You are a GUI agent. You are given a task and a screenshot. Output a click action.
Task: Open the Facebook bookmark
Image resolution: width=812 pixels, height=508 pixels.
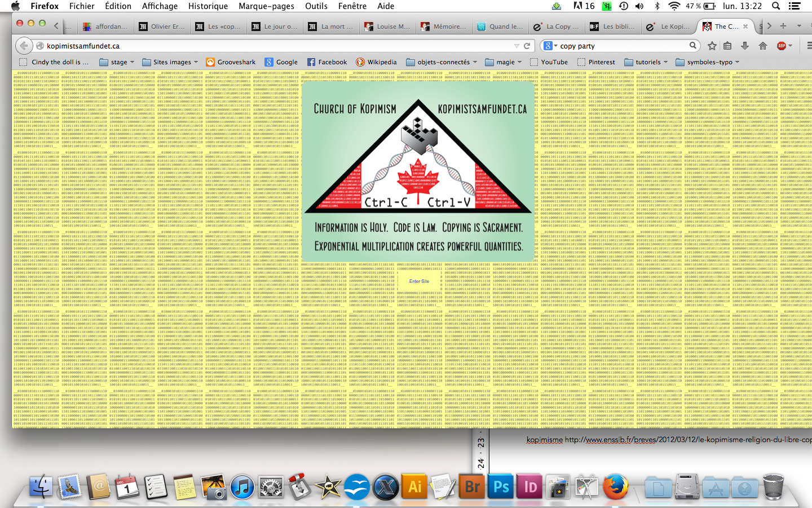click(327, 62)
